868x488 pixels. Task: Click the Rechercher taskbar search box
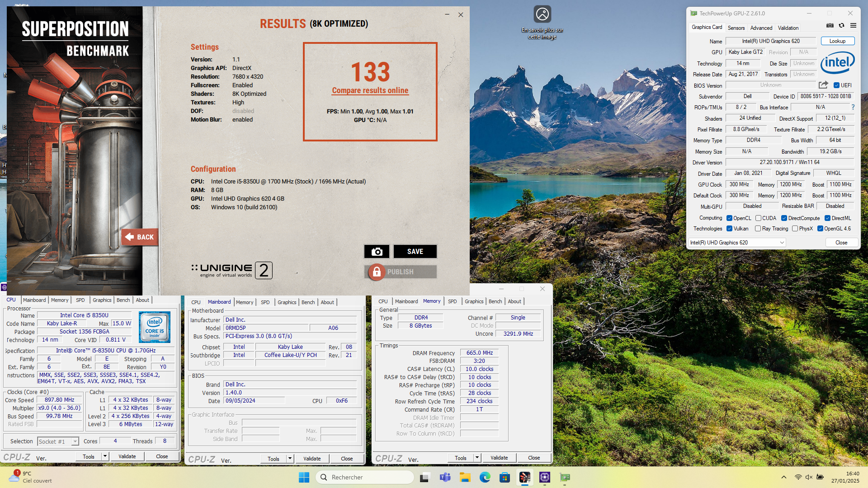click(365, 477)
